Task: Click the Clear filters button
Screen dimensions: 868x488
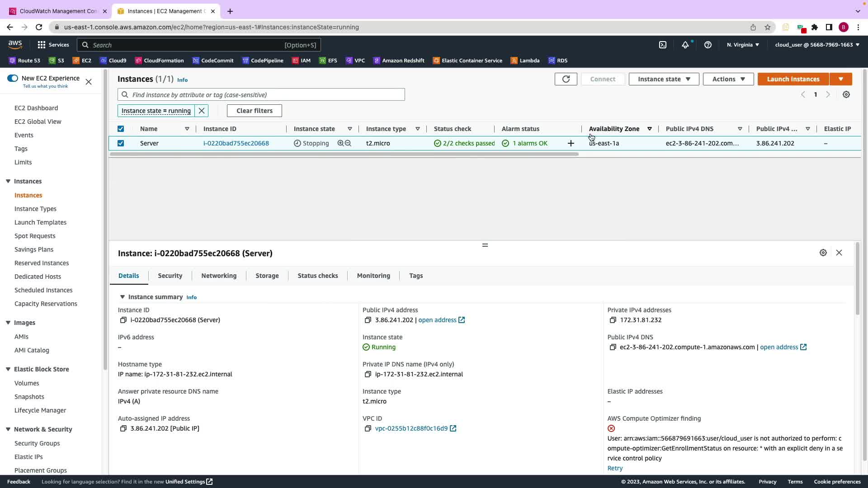Action: coord(254,111)
